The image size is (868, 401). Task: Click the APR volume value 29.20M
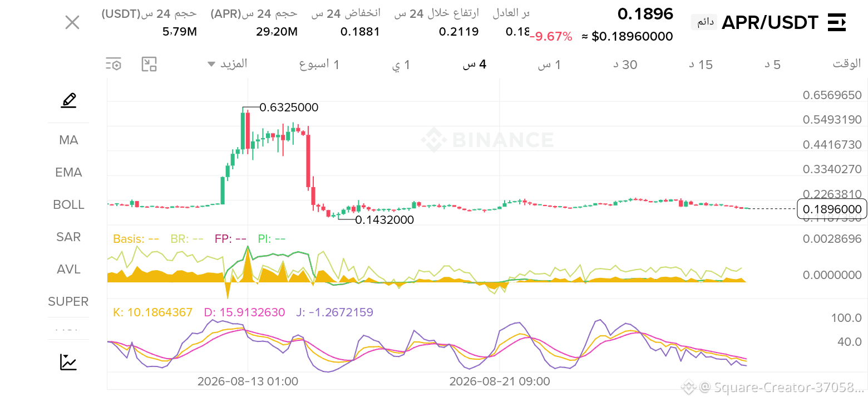click(277, 32)
